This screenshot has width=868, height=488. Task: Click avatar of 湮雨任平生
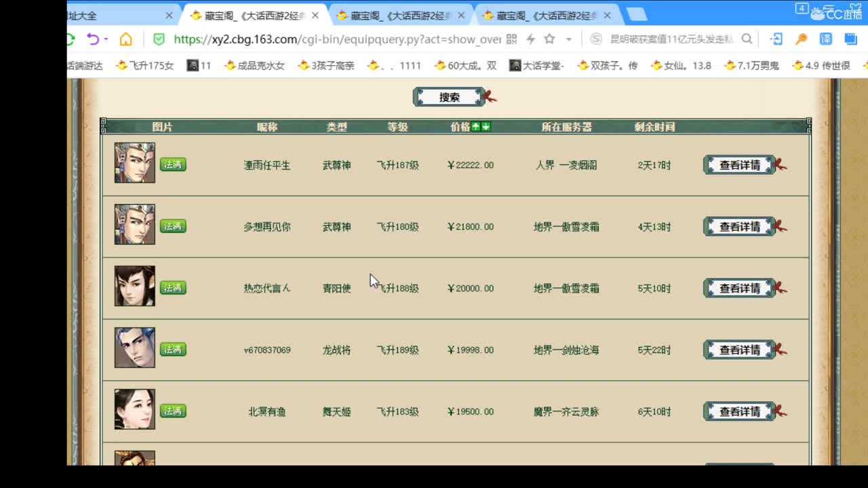click(134, 163)
